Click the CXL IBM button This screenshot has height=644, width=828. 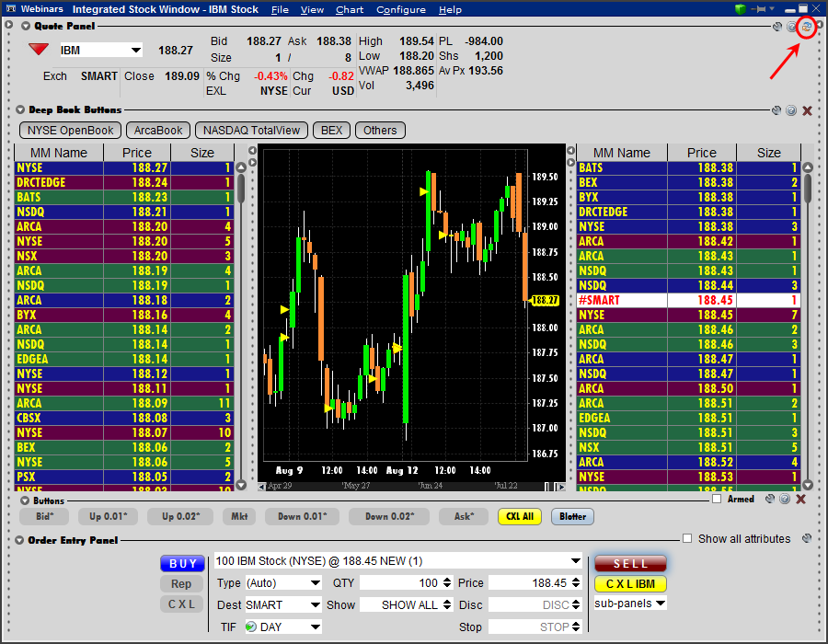[630, 584]
